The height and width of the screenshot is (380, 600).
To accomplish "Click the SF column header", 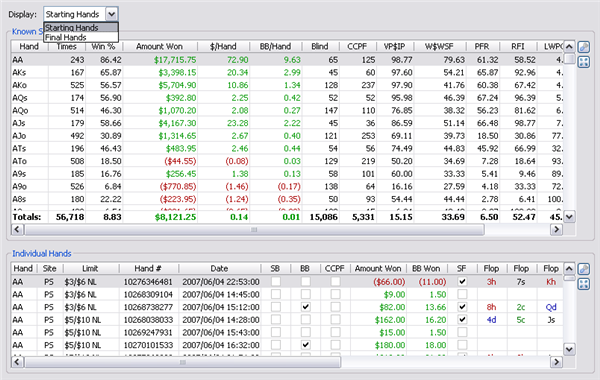I will point(462,269).
